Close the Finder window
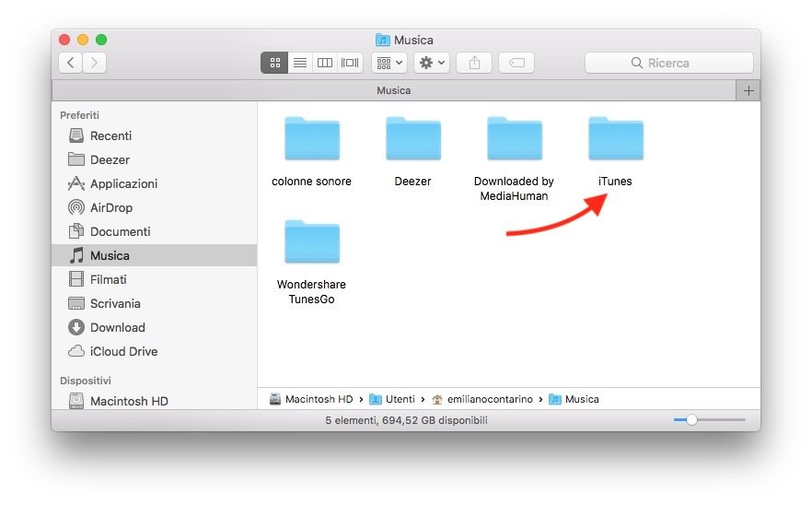Screen dimensions: 812x505 click(x=64, y=40)
